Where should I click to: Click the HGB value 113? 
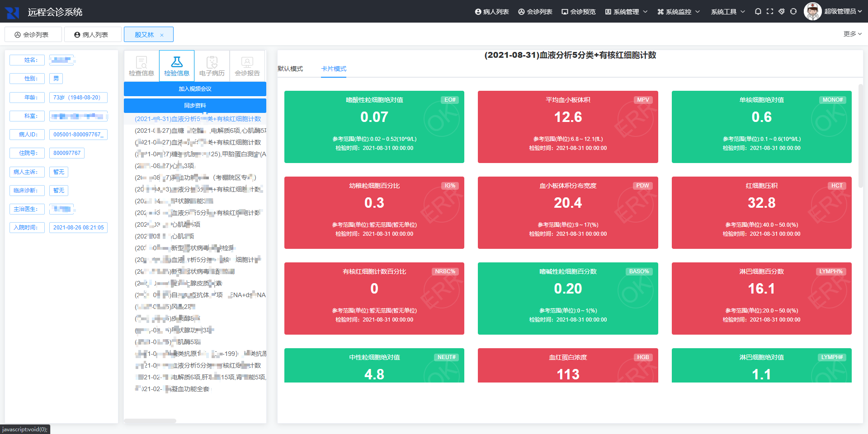[x=568, y=374]
